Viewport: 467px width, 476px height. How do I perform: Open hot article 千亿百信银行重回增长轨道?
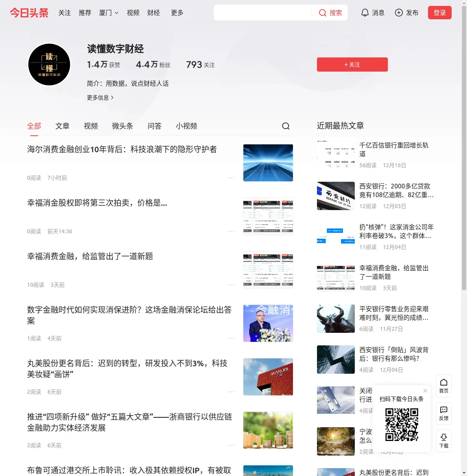(394, 149)
